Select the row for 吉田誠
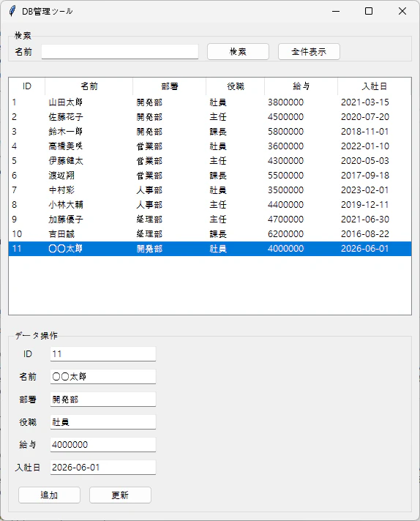This screenshot has height=521, width=420. pos(210,234)
